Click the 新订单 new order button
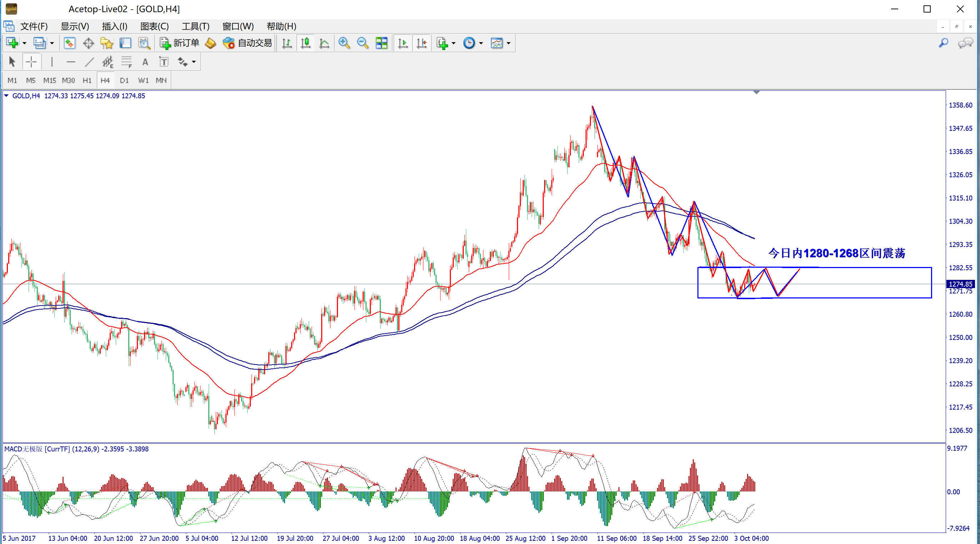The image size is (980, 544). click(x=180, y=43)
